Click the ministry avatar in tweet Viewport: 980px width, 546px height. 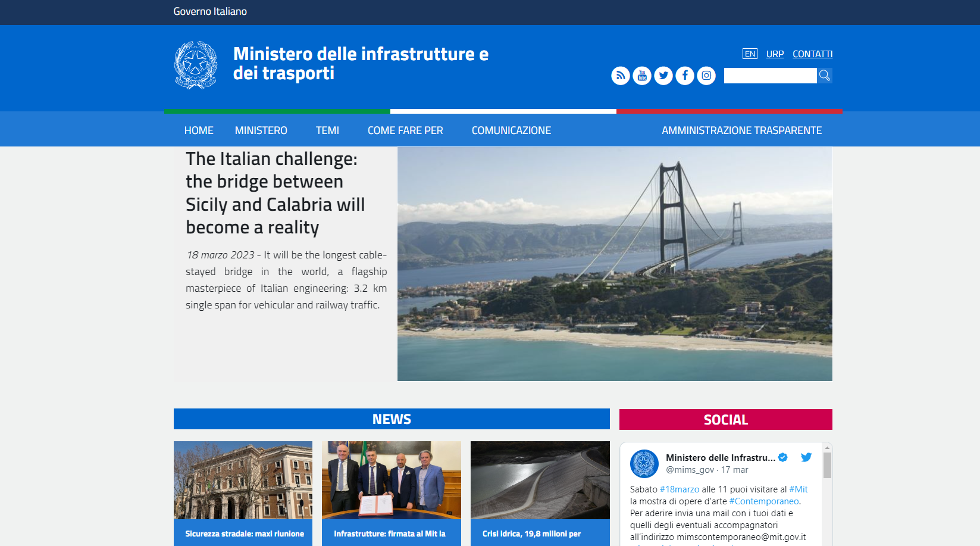(x=644, y=463)
